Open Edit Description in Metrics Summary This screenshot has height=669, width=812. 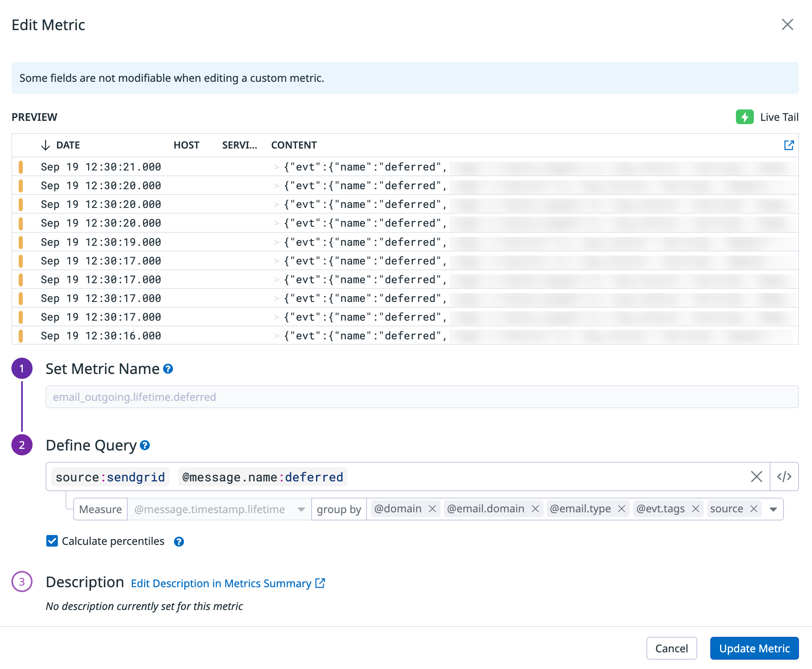point(222,584)
